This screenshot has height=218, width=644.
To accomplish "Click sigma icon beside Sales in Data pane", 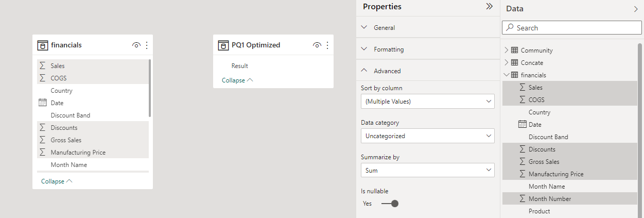I will pyautogui.click(x=523, y=88).
